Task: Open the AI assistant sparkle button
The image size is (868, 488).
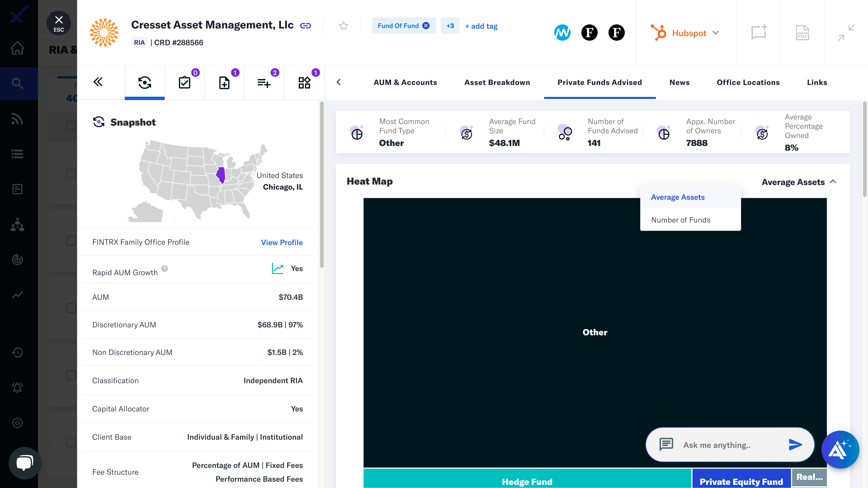Action: click(x=840, y=450)
